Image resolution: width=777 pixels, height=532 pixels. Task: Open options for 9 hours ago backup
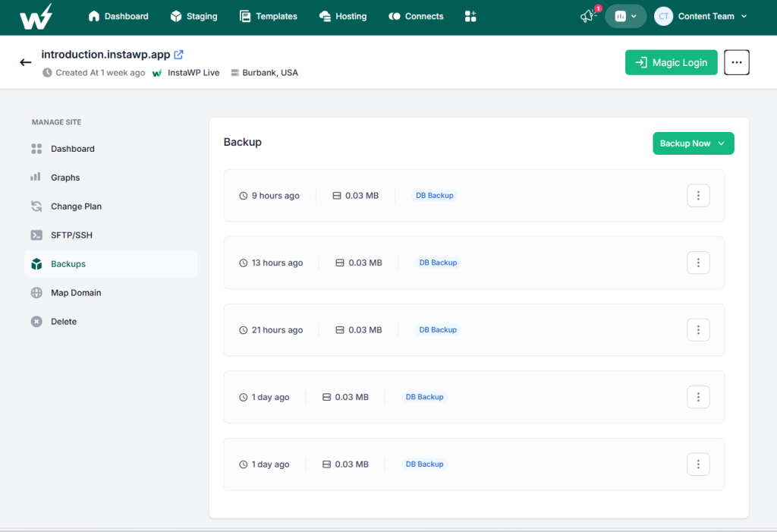[698, 195]
